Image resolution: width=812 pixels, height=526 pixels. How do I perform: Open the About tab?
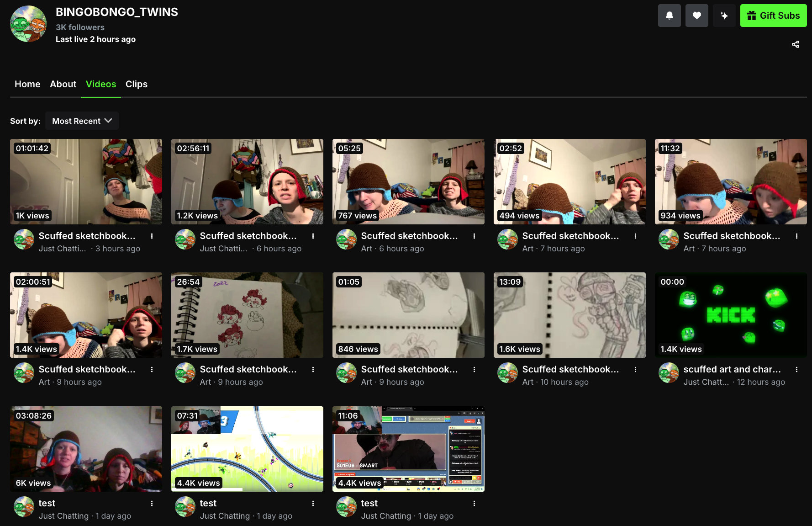[63, 84]
